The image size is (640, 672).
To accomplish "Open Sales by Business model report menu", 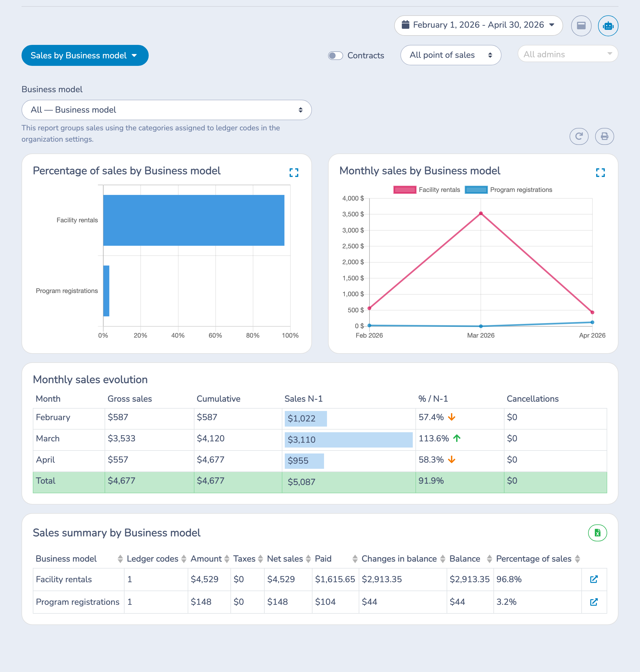I will point(85,55).
